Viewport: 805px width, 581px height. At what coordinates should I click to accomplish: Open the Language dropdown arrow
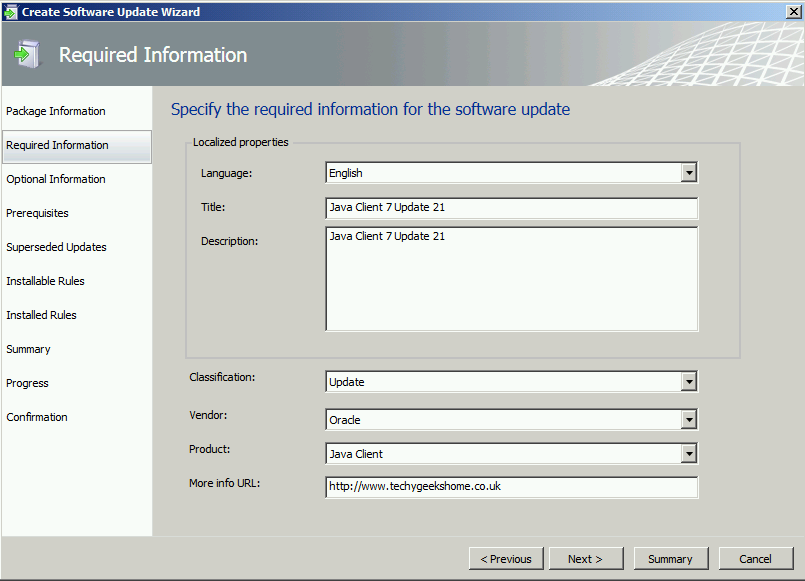689,173
